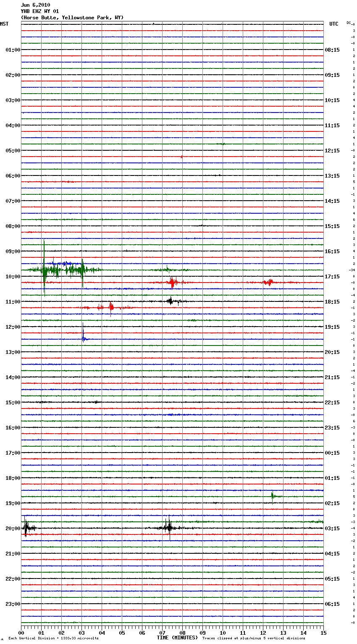Image resolution: width=357 pixels, height=644 pixels.
Task: Select the '23:00' MST hour label
Action: [x=13, y=604]
